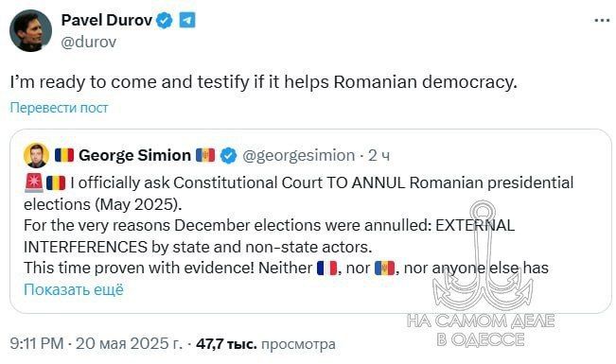616x364 pixels.
Task: Click "Перевести пост" to translate the post
Action: [59, 107]
